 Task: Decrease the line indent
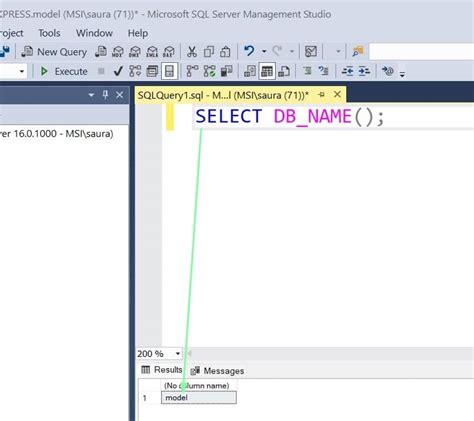click(347, 71)
